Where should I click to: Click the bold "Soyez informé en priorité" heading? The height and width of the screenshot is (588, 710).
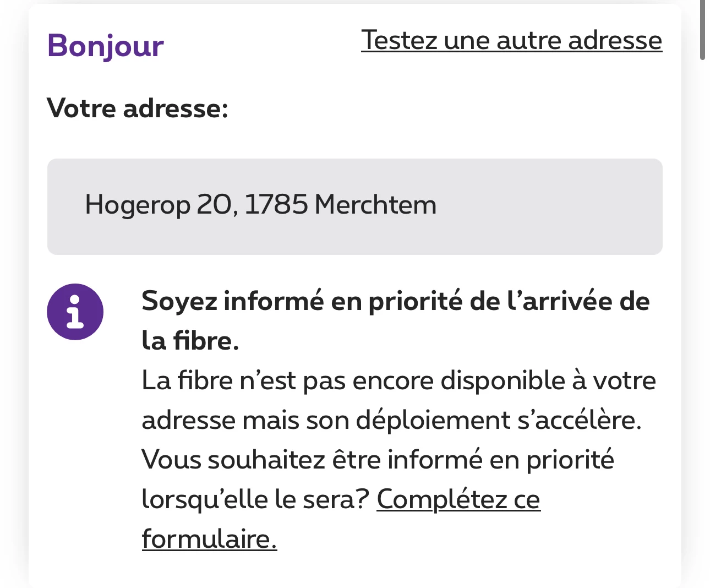click(x=395, y=301)
